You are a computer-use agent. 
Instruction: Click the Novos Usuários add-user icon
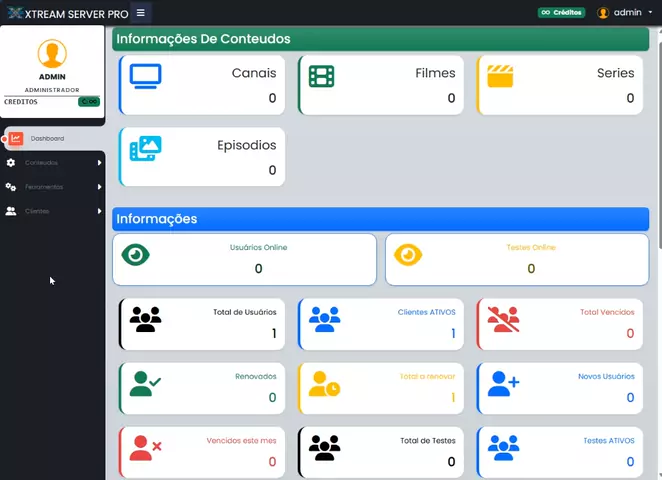coord(503,383)
